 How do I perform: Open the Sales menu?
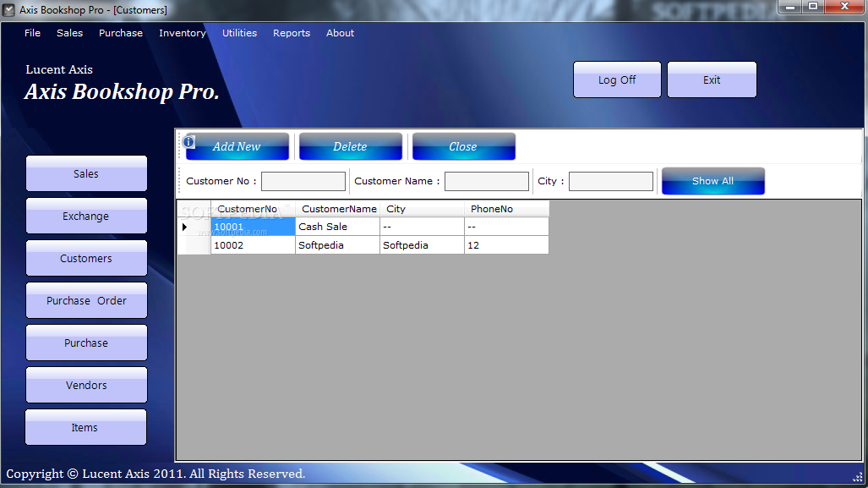pyautogui.click(x=70, y=33)
